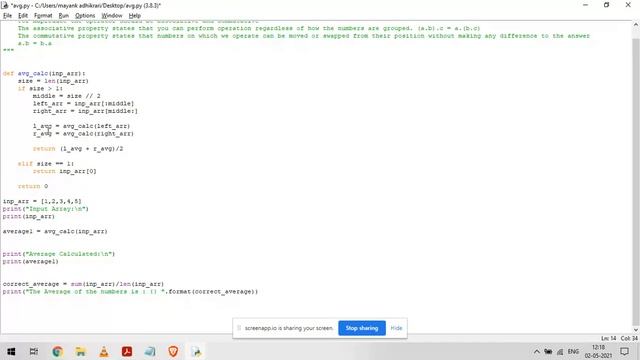
Task: Click the 'average1 = avg_calc(inp_arr)' line
Action: pos(55,231)
